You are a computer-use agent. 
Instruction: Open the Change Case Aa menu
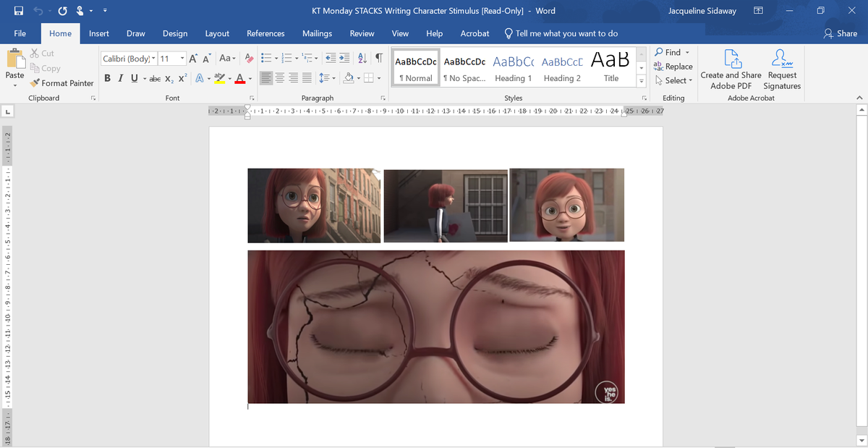[x=227, y=58]
